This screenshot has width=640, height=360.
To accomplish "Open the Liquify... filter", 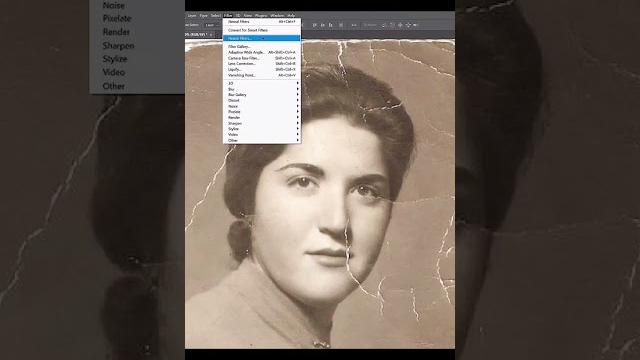I will pos(262,69).
